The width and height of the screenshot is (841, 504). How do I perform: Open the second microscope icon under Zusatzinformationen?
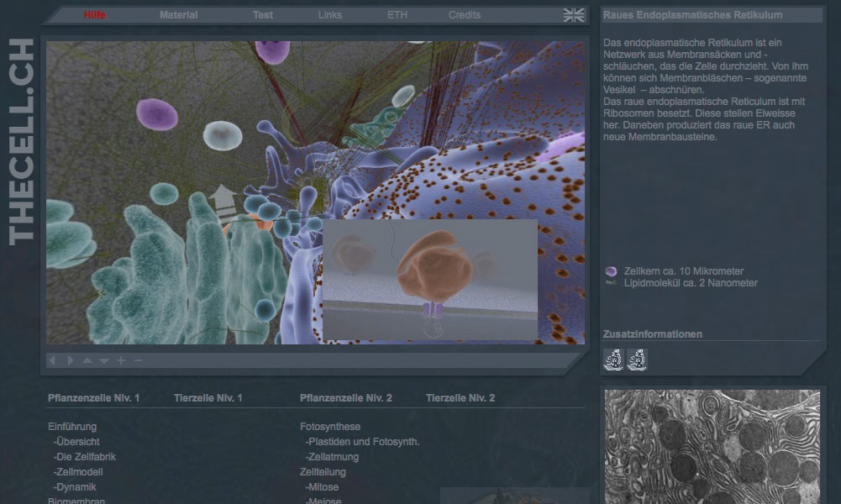(x=637, y=360)
